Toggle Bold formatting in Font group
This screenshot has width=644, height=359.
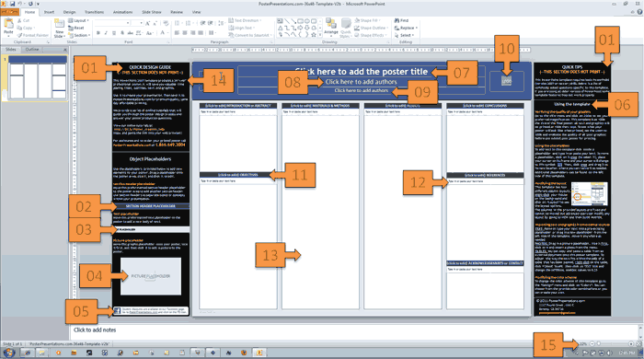click(x=98, y=33)
